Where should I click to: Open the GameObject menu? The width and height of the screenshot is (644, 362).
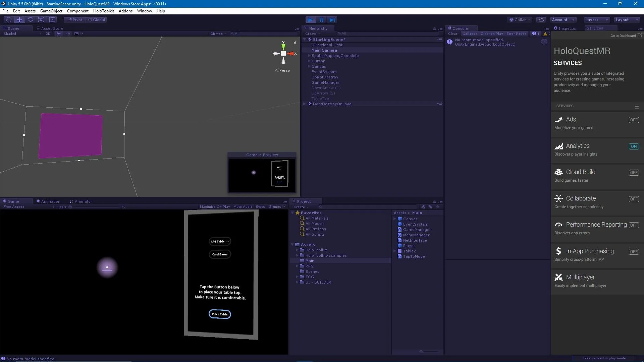tap(51, 11)
